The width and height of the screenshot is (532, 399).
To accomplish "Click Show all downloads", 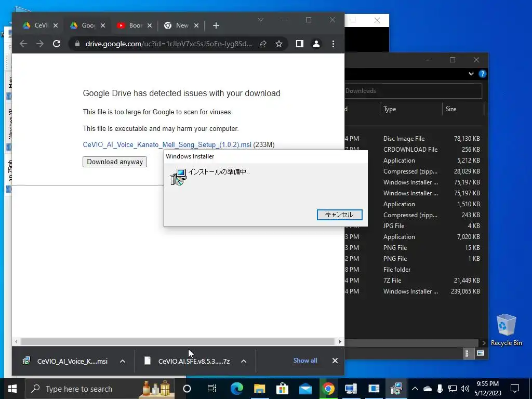I will tap(305, 361).
